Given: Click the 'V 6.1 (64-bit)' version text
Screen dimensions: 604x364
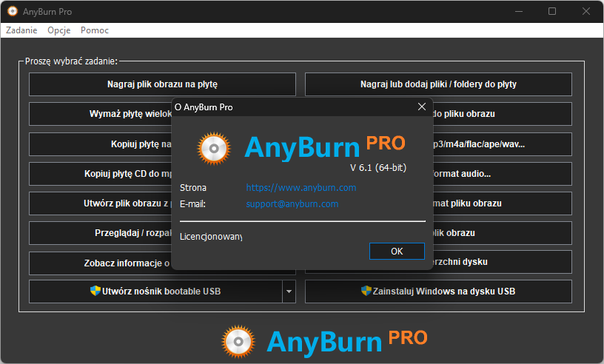Looking at the screenshot, I should 378,167.
